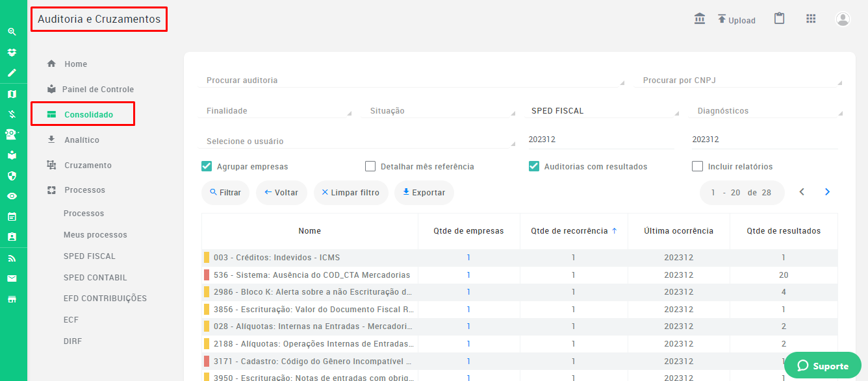This screenshot has height=381, width=868.
Task: Open ECF submenu item
Action: pos(71,320)
